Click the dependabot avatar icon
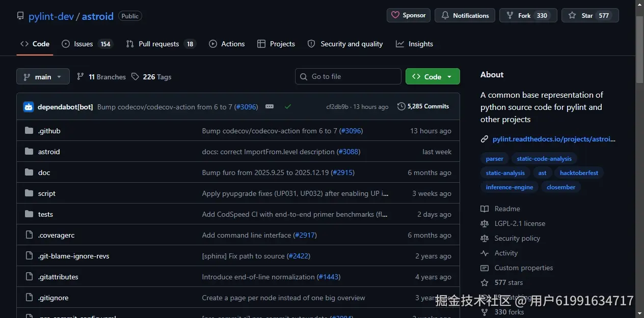The width and height of the screenshot is (644, 318). coord(29,107)
